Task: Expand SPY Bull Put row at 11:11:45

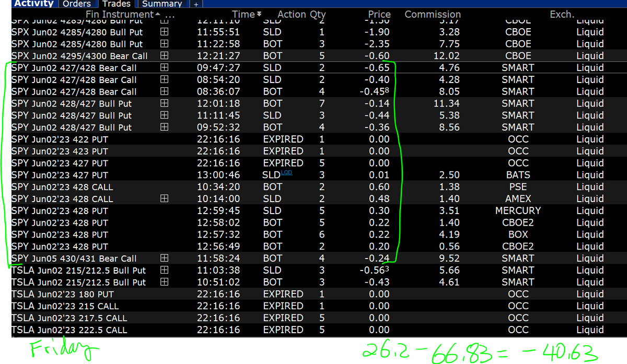Action: 164,115
